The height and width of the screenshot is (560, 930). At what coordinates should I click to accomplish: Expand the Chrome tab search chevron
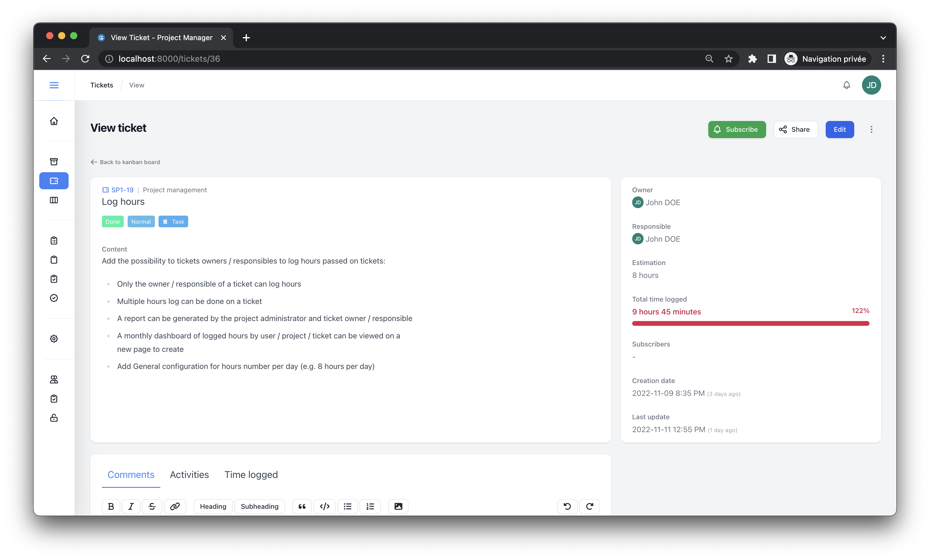[883, 38]
